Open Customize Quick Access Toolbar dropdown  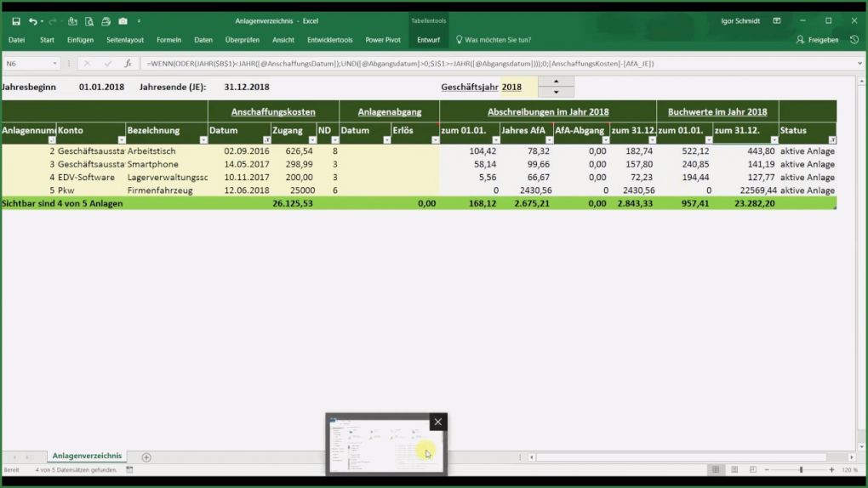(x=139, y=21)
